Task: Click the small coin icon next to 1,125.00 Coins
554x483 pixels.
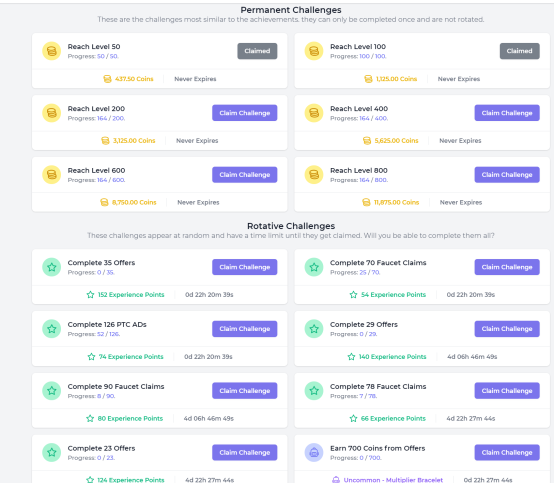Action: point(368,79)
